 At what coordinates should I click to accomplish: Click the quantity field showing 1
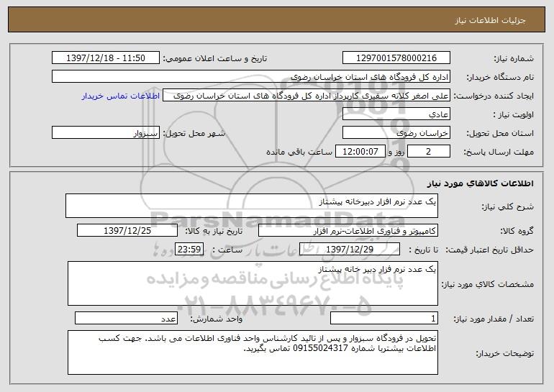coord(384,318)
